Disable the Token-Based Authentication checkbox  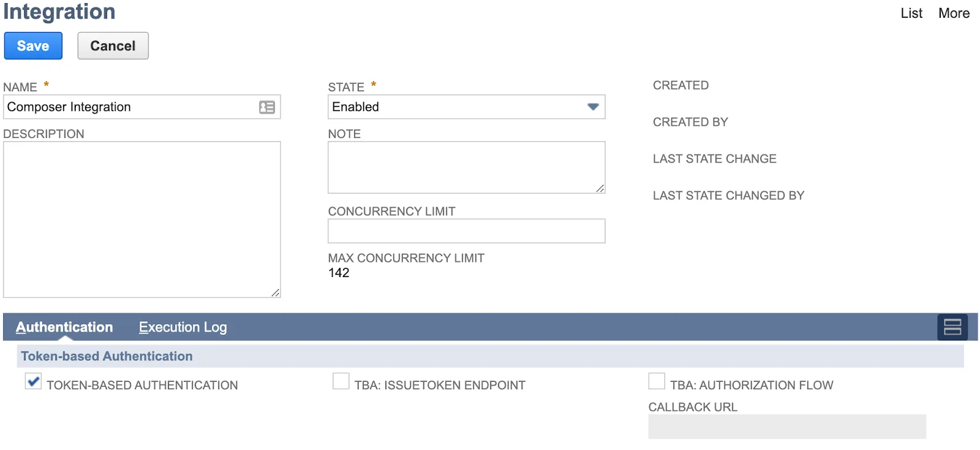(x=32, y=381)
